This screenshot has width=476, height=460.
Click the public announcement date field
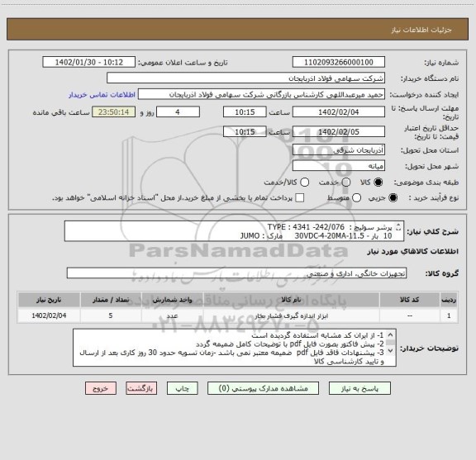[89, 62]
